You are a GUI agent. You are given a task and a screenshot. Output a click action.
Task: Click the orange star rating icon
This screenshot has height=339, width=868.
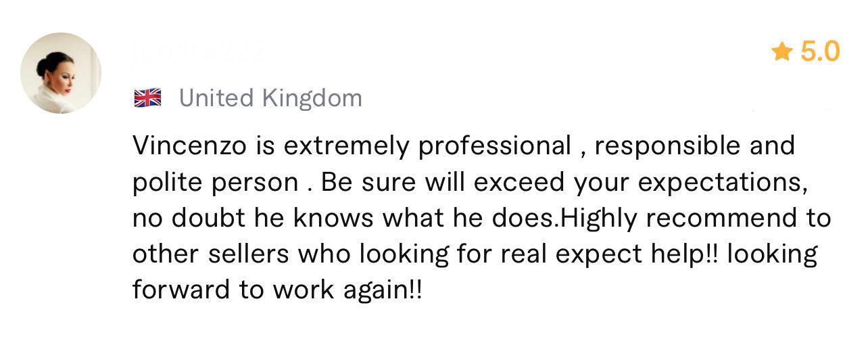tap(782, 51)
